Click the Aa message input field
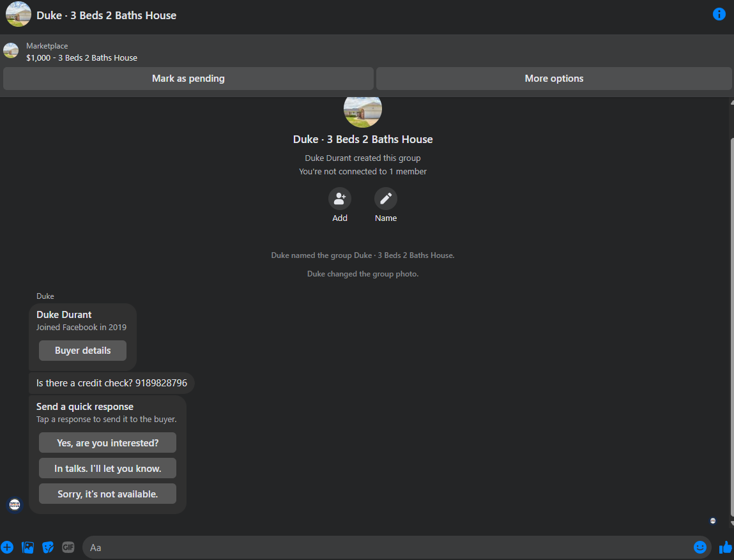Viewport: 734px width, 560px height. pyautogui.click(x=397, y=547)
